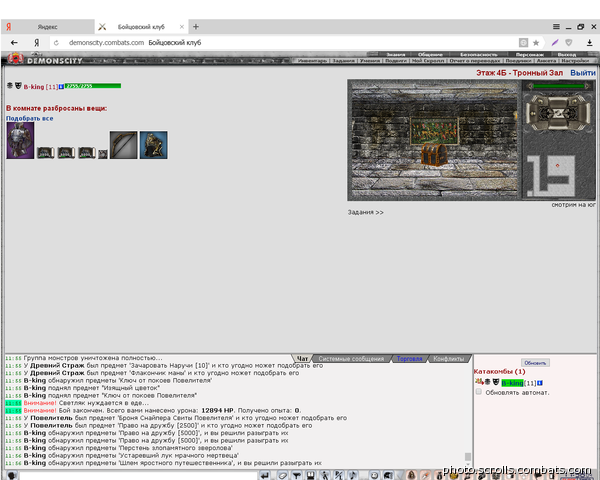The width and height of the screenshot is (600, 480).
Task: Open a new tab with plus button
Action: [x=196, y=26]
